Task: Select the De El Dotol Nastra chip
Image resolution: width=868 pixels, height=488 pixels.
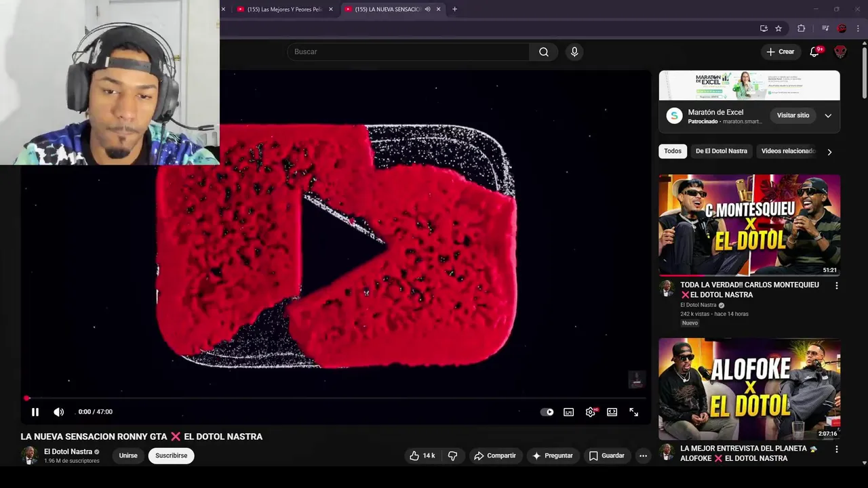Action: (722, 151)
